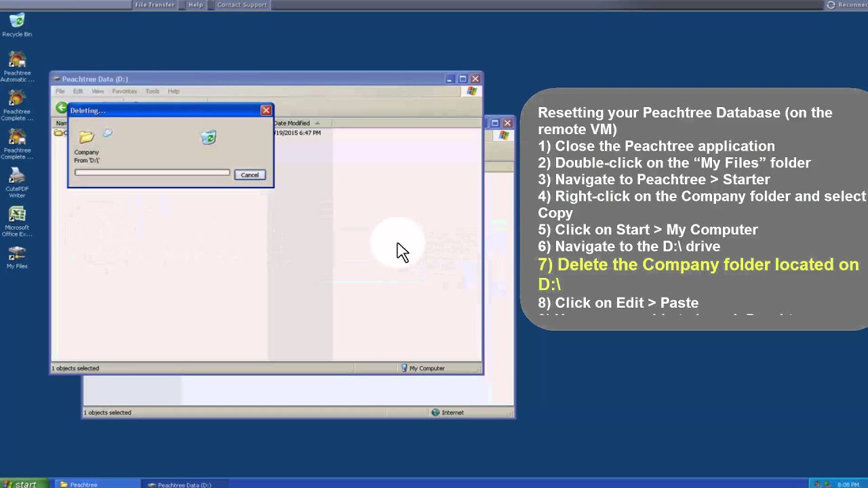Viewport: 868px width, 488px height.
Task: Click the deletion progress bar
Action: pos(152,173)
